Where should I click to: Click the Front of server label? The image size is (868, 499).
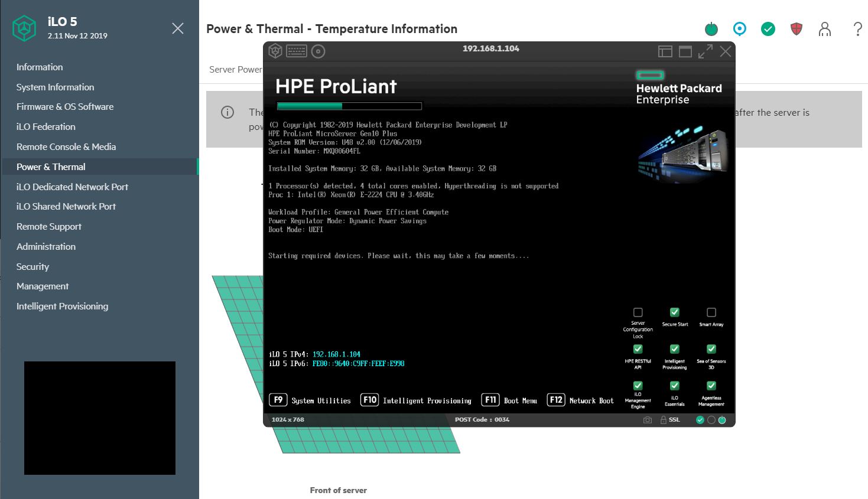[x=339, y=491]
